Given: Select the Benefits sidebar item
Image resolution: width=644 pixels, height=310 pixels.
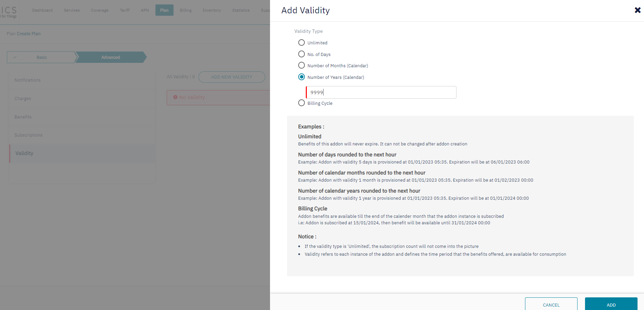Looking at the screenshot, I should pos(23,117).
